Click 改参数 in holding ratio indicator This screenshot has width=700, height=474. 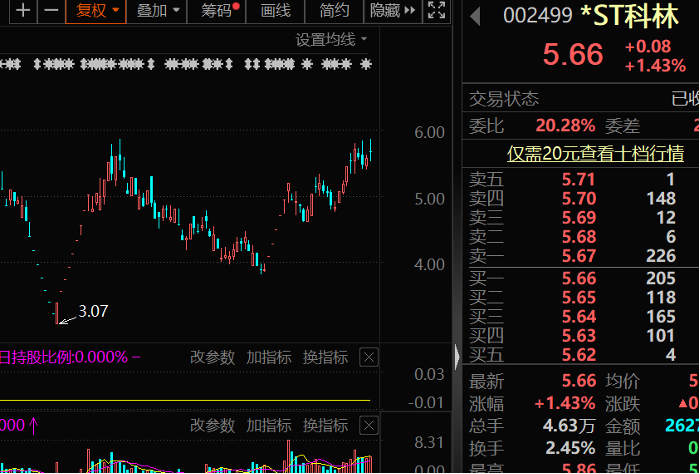(x=212, y=358)
